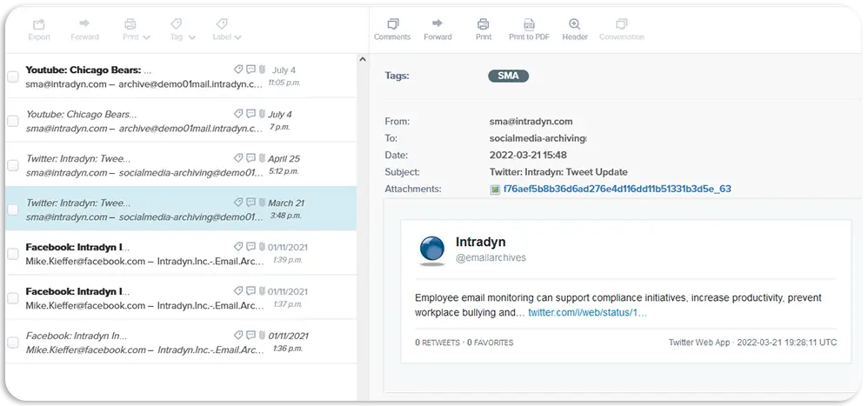Image resolution: width=868 pixels, height=406 pixels.
Task: Click tag icon on March 21 email
Action: [x=238, y=202]
